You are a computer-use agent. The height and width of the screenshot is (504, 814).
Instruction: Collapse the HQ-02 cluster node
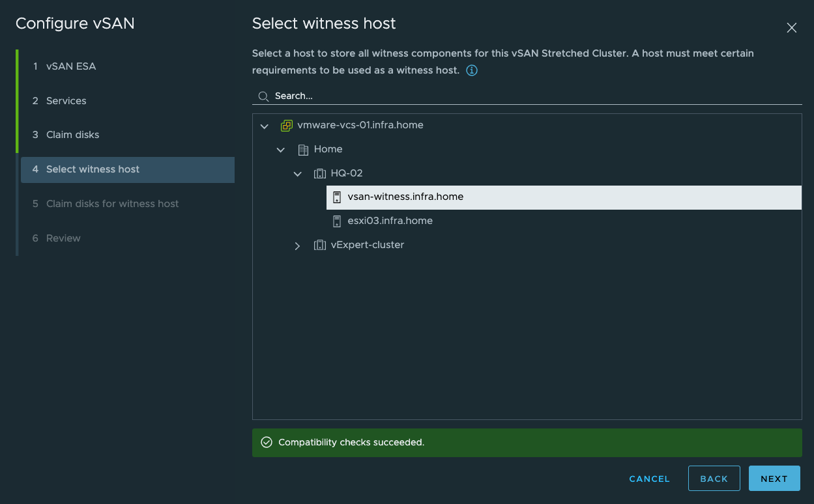pyautogui.click(x=297, y=173)
